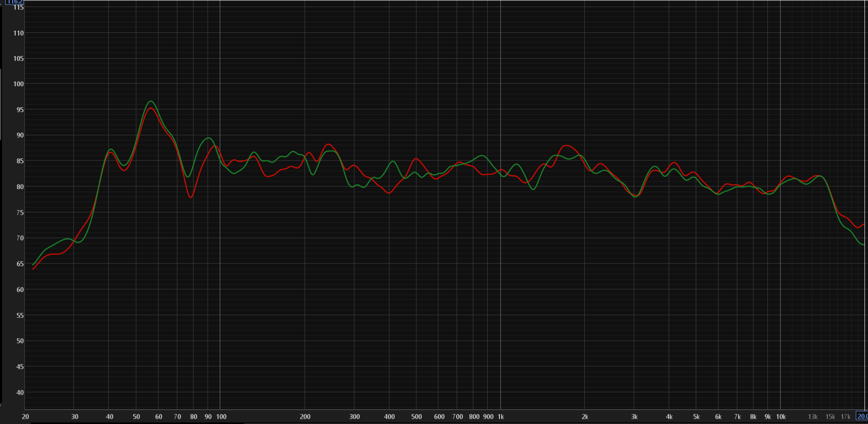Viewport: 868px width, 424px height.
Task: Click the horizontal scrollbar track at bottom
Action: (x=437, y=423)
